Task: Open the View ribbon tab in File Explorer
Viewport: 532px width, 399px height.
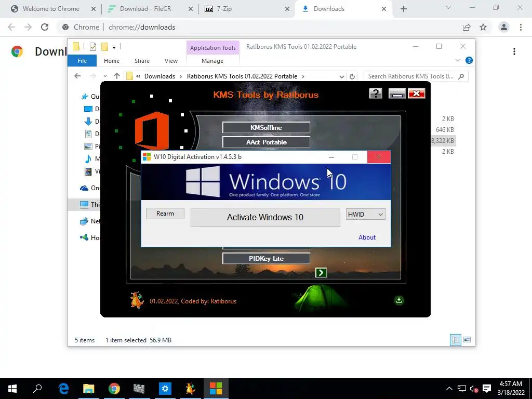Action: click(171, 61)
